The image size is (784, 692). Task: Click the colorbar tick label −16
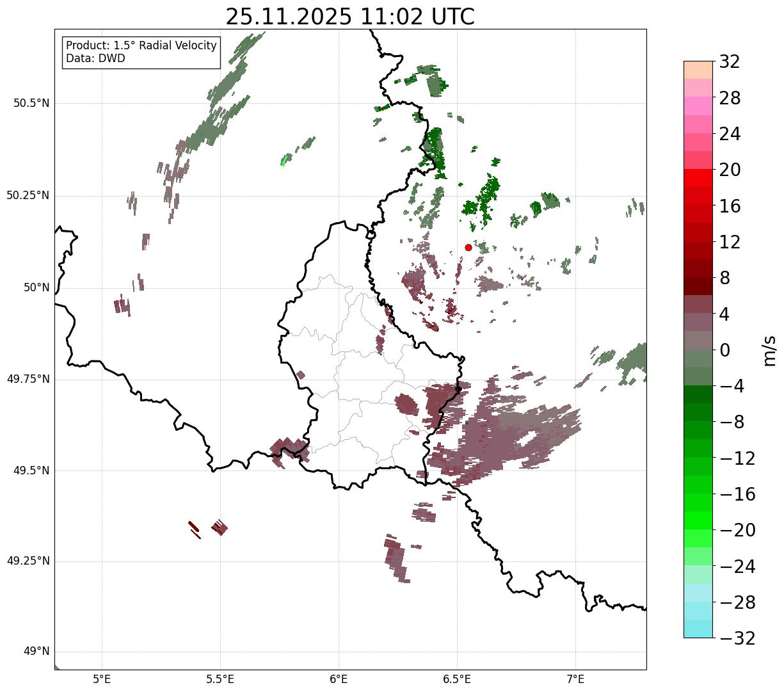click(x=737, y=494)
